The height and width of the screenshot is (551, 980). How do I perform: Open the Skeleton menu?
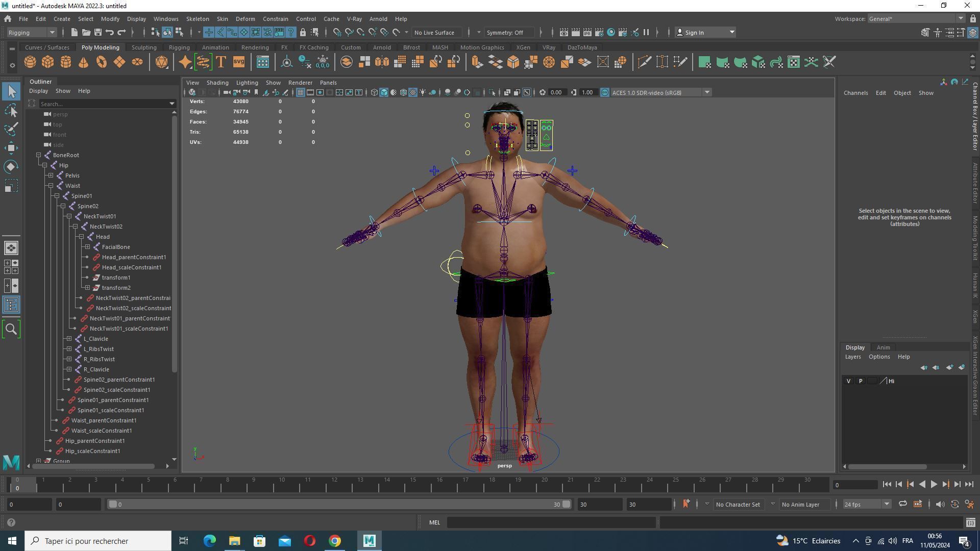(198, 19)
